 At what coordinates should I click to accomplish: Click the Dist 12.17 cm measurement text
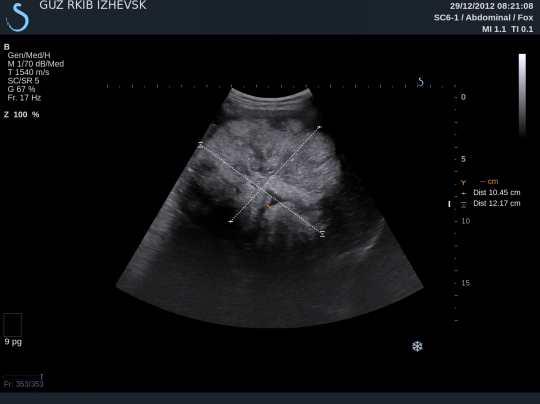pyautogui.click(x=497, y=203)
